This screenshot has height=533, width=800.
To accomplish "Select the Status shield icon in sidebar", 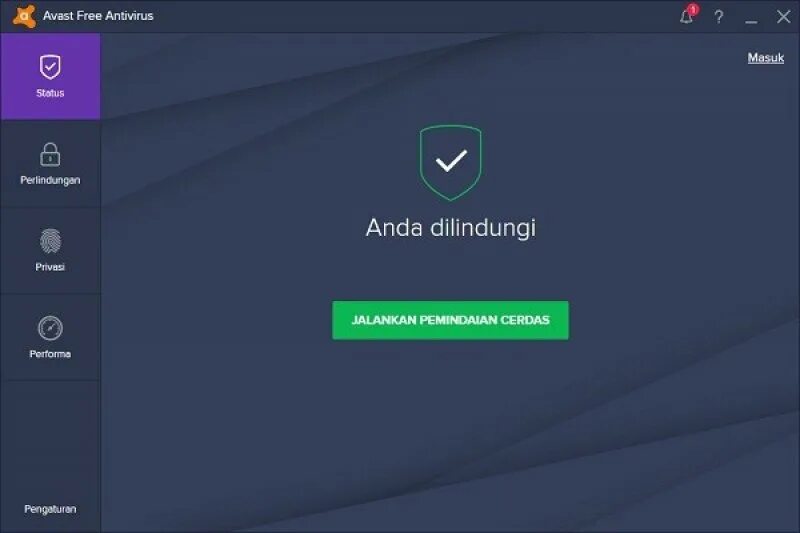I will pos(50,67).
